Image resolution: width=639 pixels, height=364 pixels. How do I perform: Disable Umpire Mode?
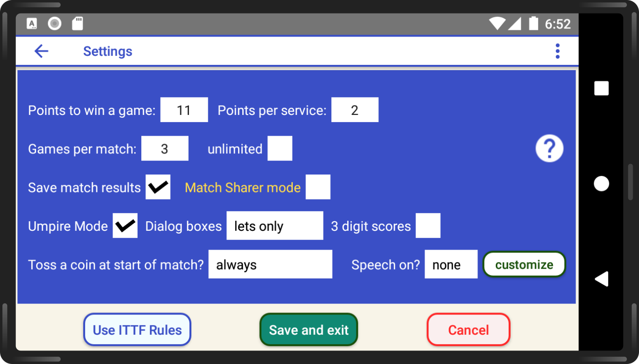125,226
